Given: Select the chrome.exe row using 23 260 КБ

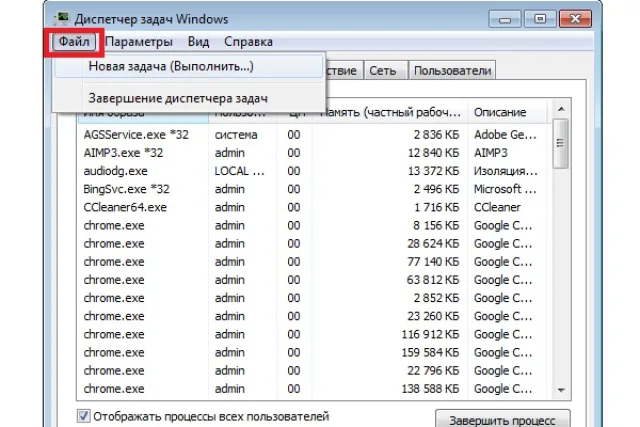Looking at the screenshot, I should pyautogui.click(x=433, y=316).
